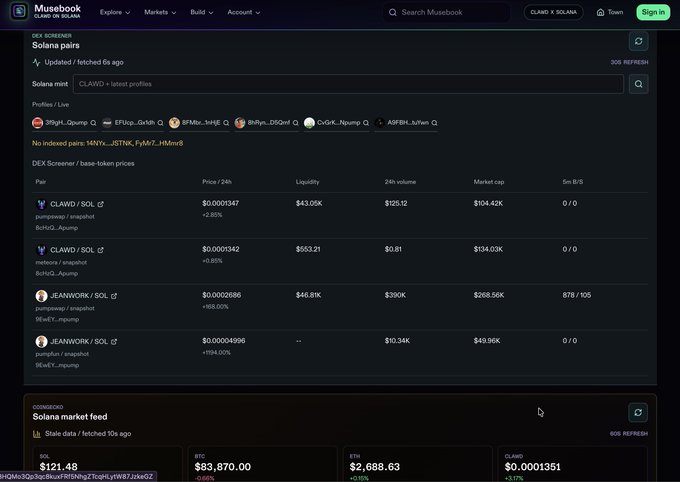Click the Market cap column header

(489, 182)
